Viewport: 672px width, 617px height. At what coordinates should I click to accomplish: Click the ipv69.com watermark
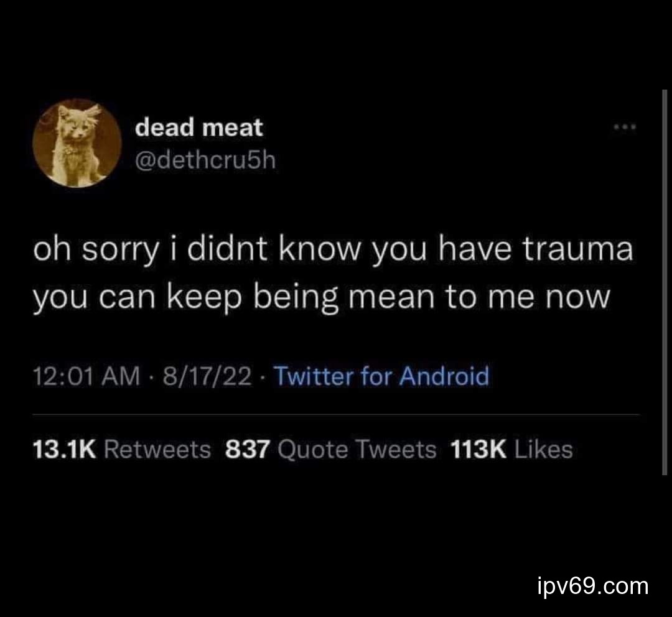[593, 586]
